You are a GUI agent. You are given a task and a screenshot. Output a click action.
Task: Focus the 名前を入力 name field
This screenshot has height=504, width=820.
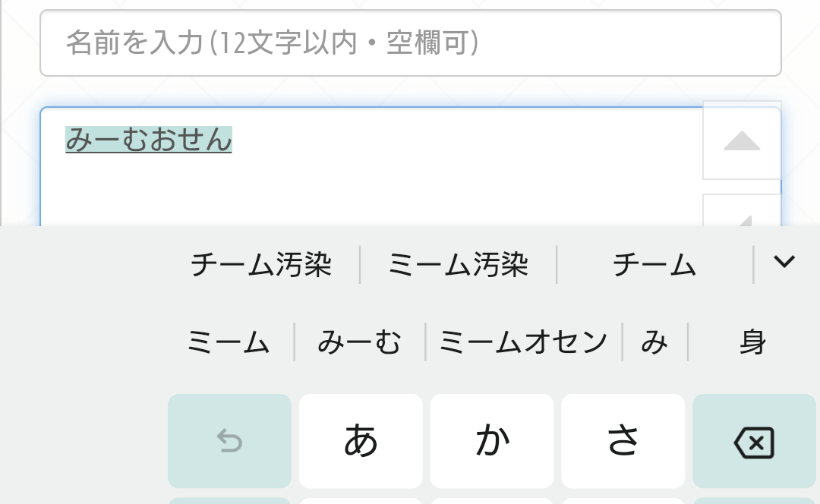point(410,43)
